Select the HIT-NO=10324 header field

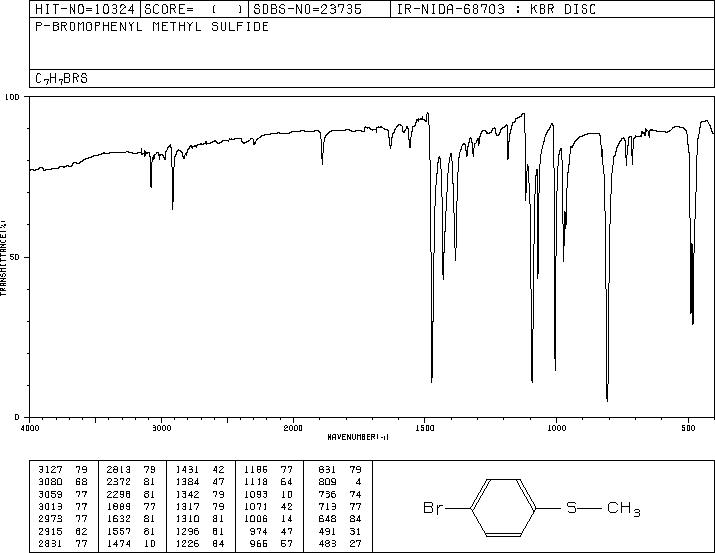click(x=85, y=9)
